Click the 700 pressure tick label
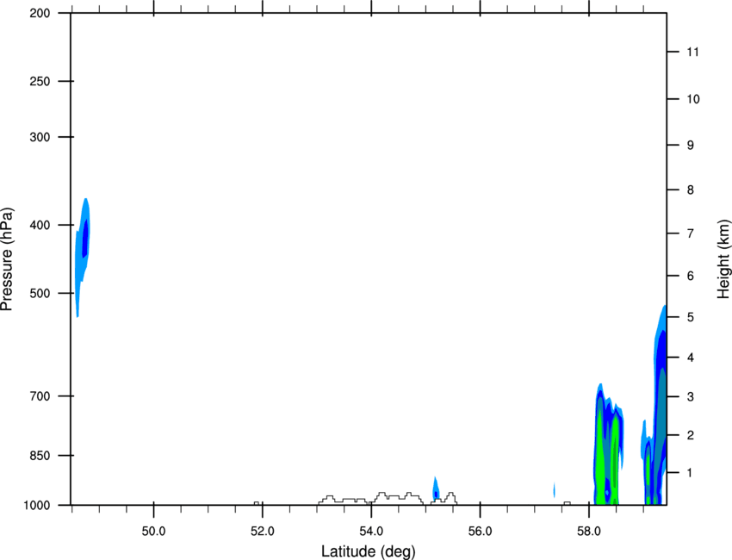 [x=40, y=396]
